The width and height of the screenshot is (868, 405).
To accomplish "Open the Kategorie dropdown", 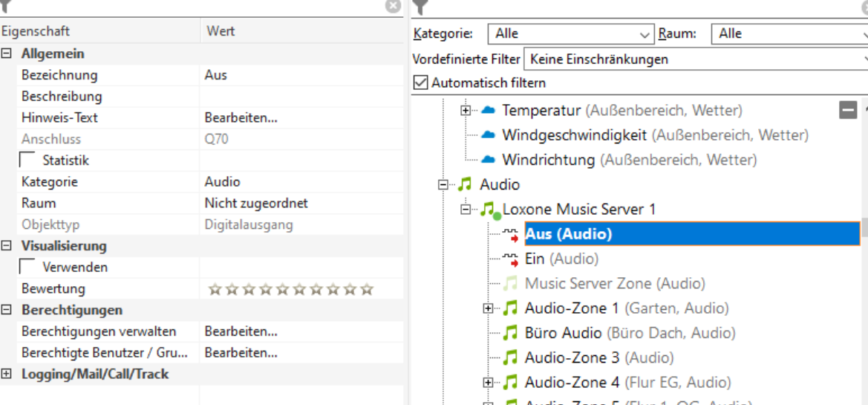I will (x=570, y=33).
